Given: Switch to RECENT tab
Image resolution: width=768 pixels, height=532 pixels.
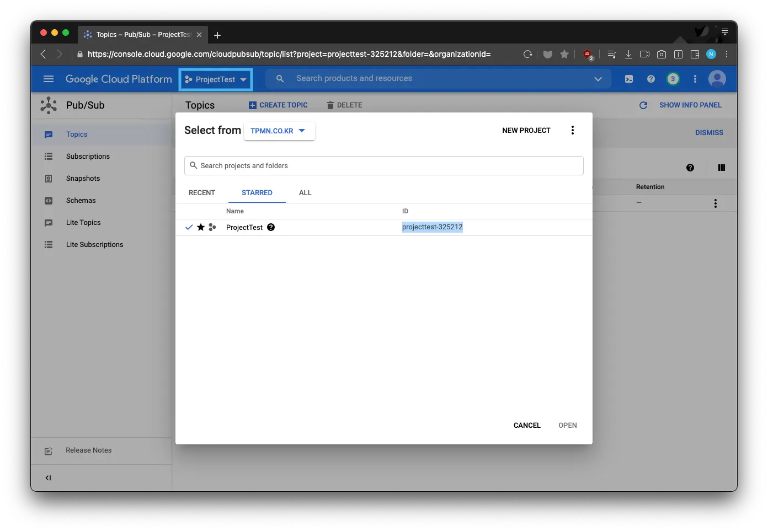Looking at the screenshot, I should point(202,193).
